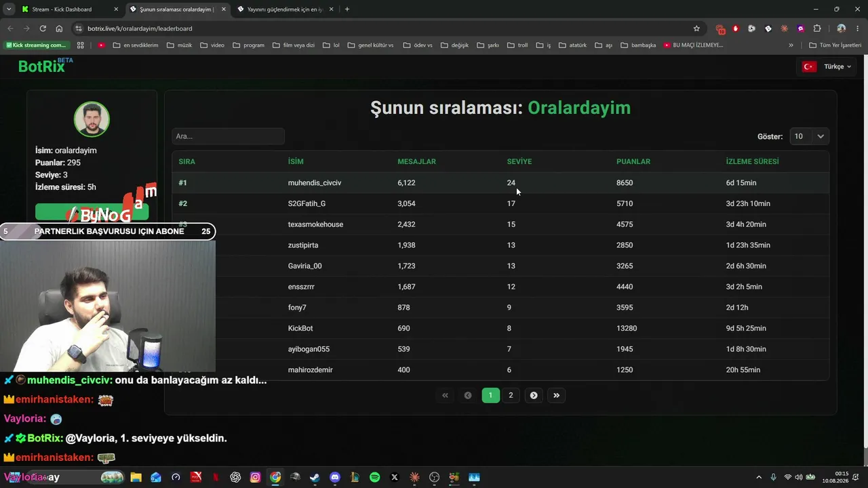
Task: Go to leaderboard page 2
Action: coord(511,395)
